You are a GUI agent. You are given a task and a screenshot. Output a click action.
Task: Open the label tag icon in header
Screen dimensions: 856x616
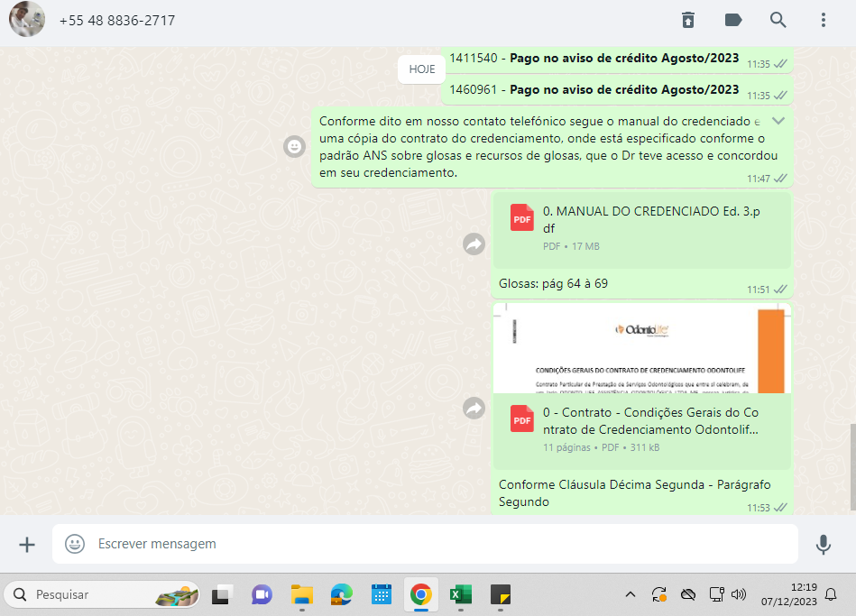pos(733,20)
